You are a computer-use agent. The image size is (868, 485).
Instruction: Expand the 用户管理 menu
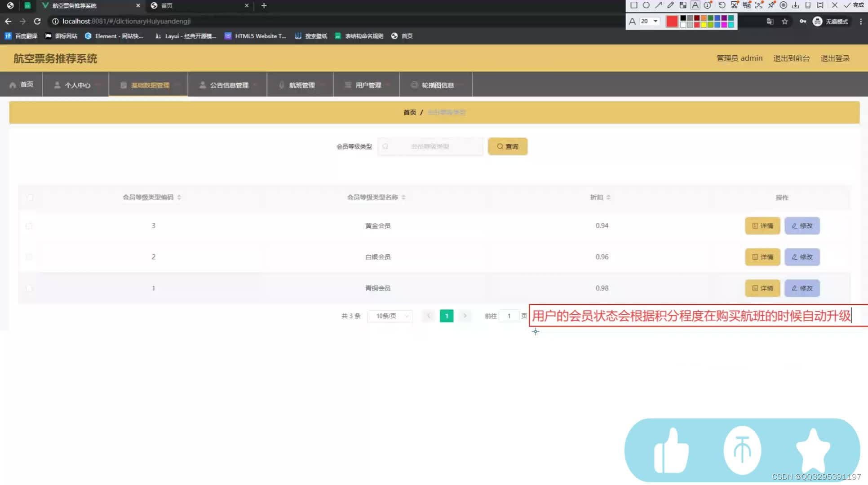[367, 85]
